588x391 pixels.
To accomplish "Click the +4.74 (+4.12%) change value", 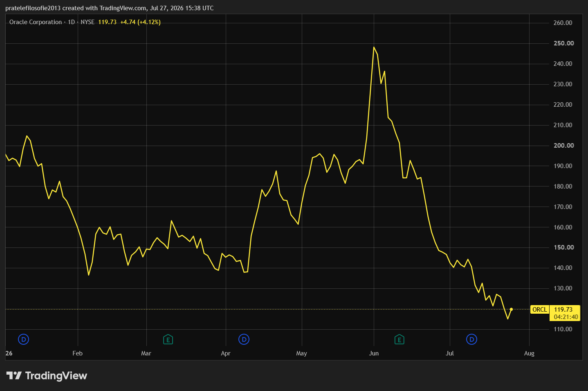I will pos(140,22).
